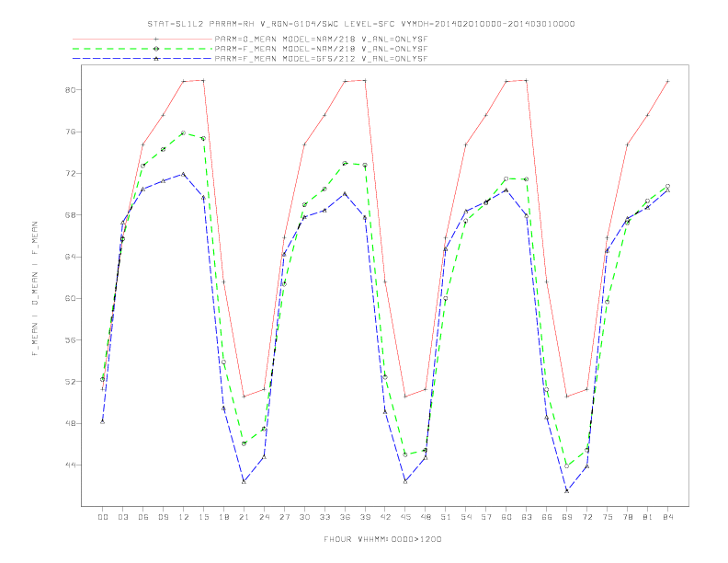
Task: Click the circle marker on the green legend line
Action: (x=156, y=49)
